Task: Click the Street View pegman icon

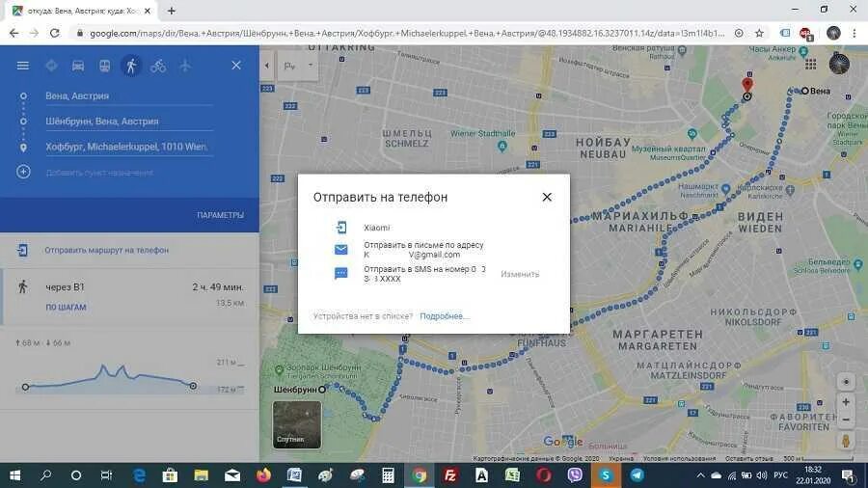Action: coord(846,442)
